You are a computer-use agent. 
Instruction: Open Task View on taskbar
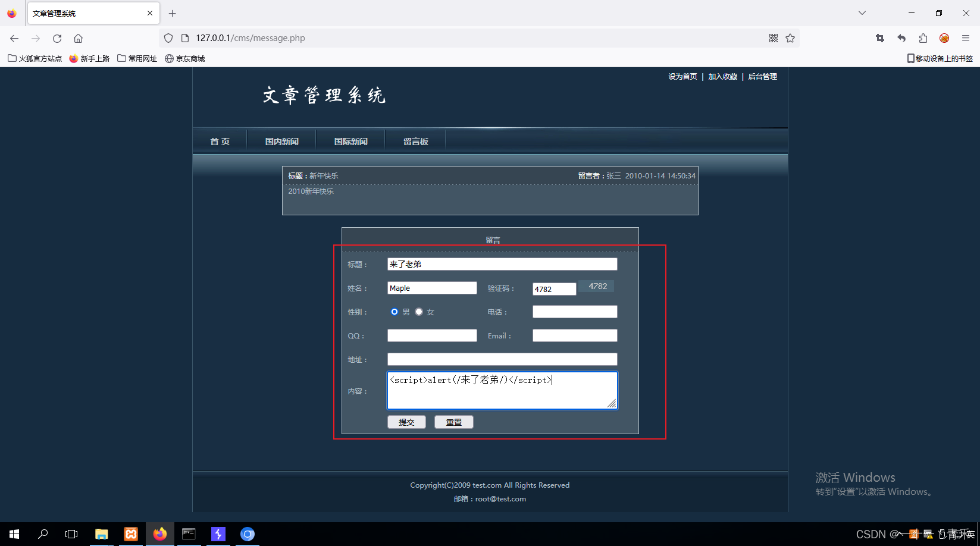[x=71, y=534]
